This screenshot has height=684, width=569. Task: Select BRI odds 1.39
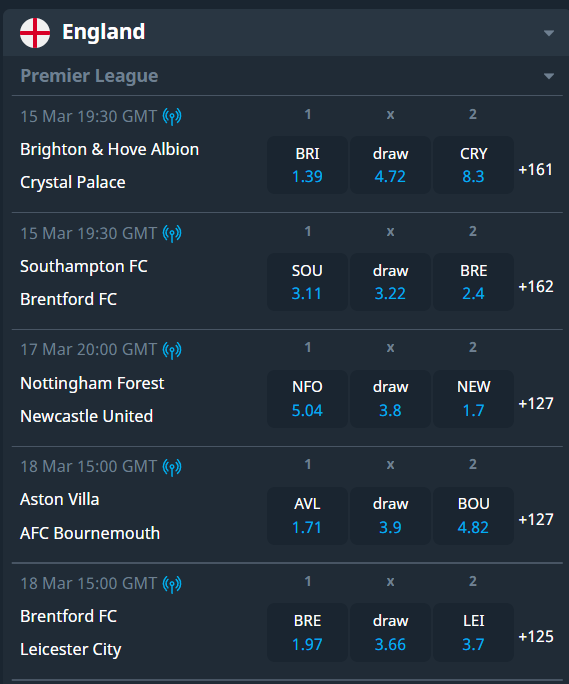point(307,165)
